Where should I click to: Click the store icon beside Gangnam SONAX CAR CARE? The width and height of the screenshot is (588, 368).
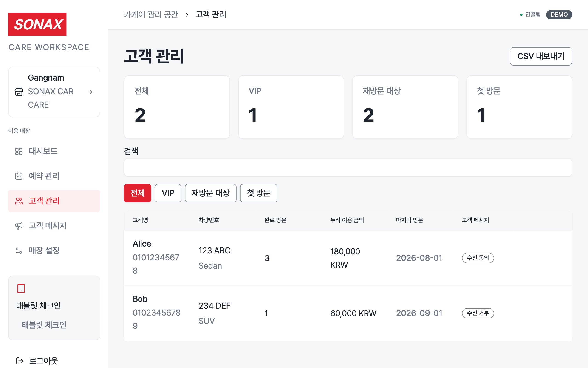tap(19, 92)
